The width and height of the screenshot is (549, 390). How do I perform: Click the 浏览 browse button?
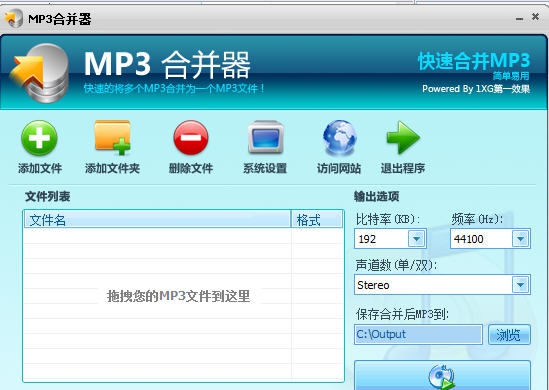(509, 335)
